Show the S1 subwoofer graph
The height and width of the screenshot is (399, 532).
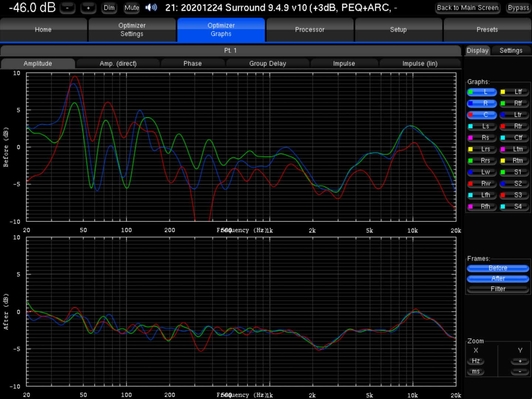coord(514,172)
